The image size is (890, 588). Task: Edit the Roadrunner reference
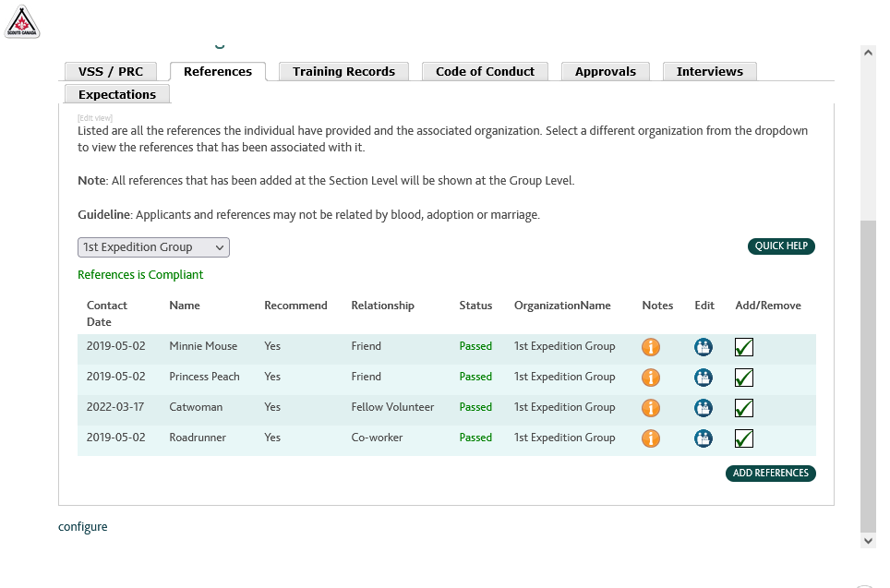704,438
